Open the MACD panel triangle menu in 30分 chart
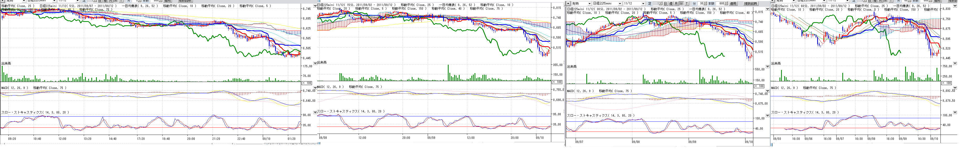Viewport: 980px width, 167px height. pyautogui.click(x=767, y=91)
